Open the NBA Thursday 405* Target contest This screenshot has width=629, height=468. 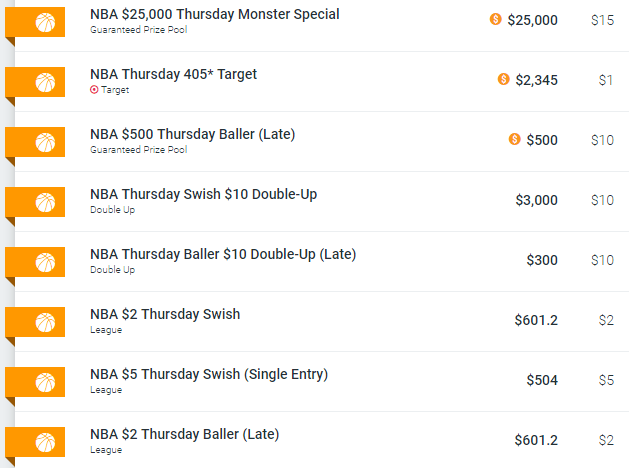(x=173, y=75)
